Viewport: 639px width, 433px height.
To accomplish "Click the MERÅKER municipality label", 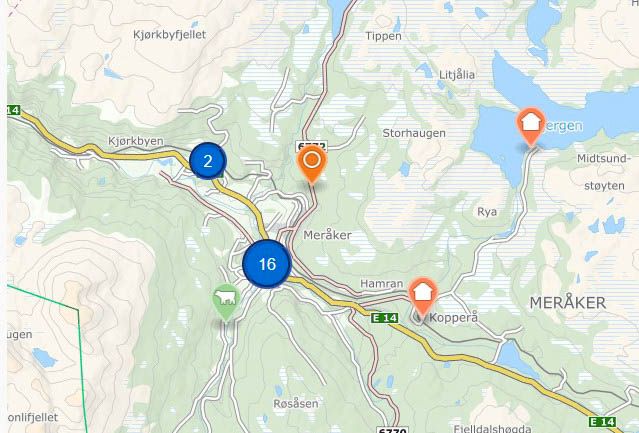I will click(567, 303).
